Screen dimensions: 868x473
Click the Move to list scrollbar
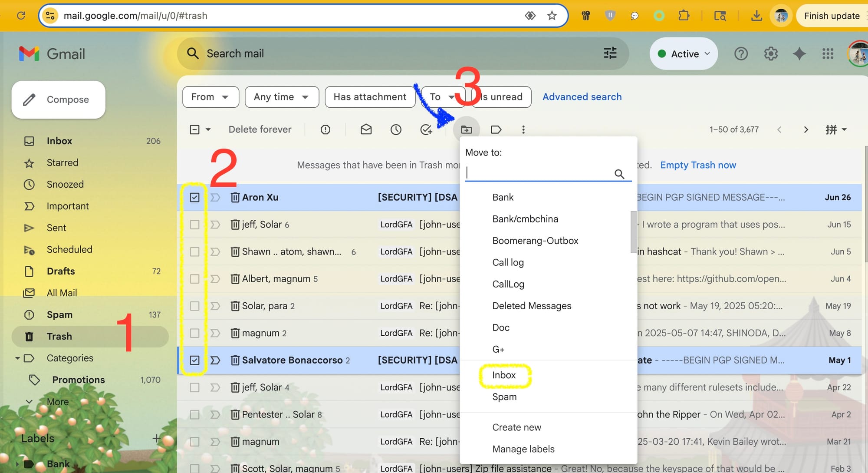634,232
